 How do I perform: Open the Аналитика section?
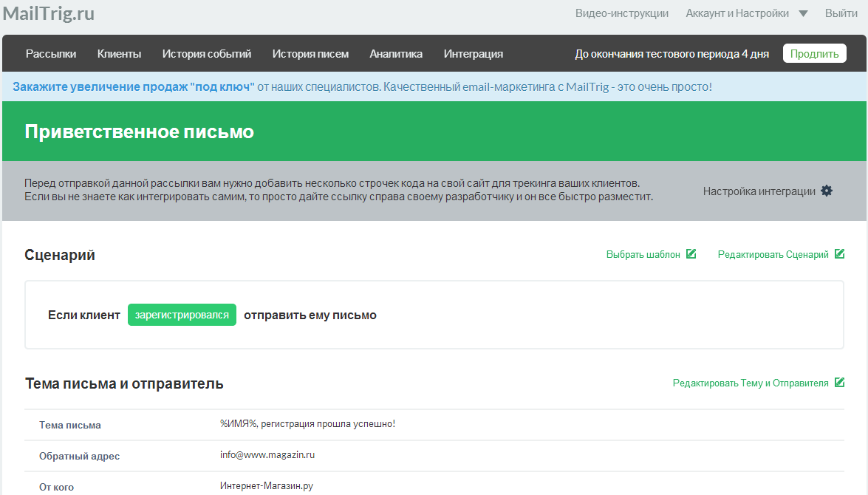pos(396,54)
